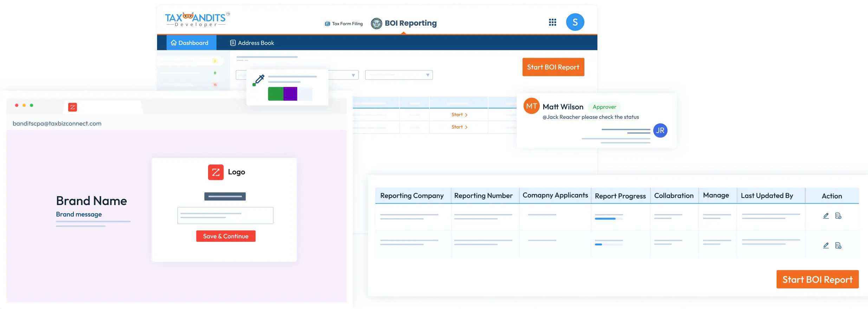This screenshot has height=309, width=868.
Task: Click the blue S profile avatar
Action: click(575, 22)
